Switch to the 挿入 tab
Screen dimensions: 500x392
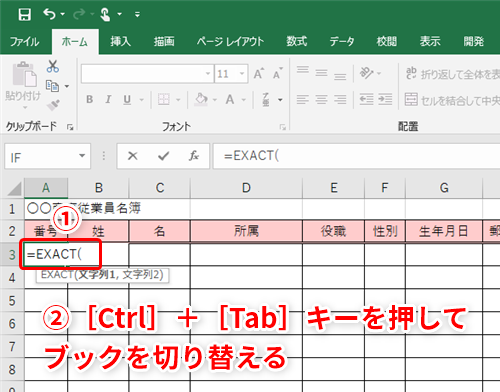pyautogui.click(x=121, y=42)
